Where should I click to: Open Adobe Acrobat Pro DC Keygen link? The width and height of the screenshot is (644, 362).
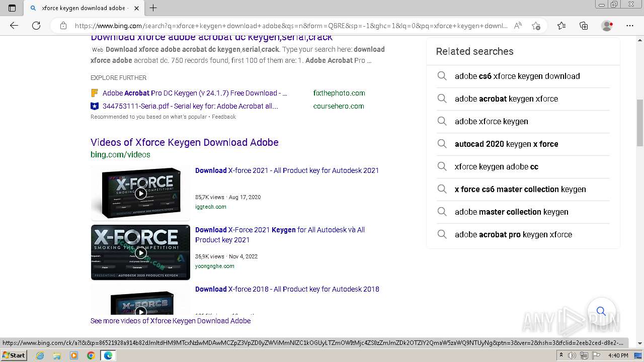(x=195, y=93)
